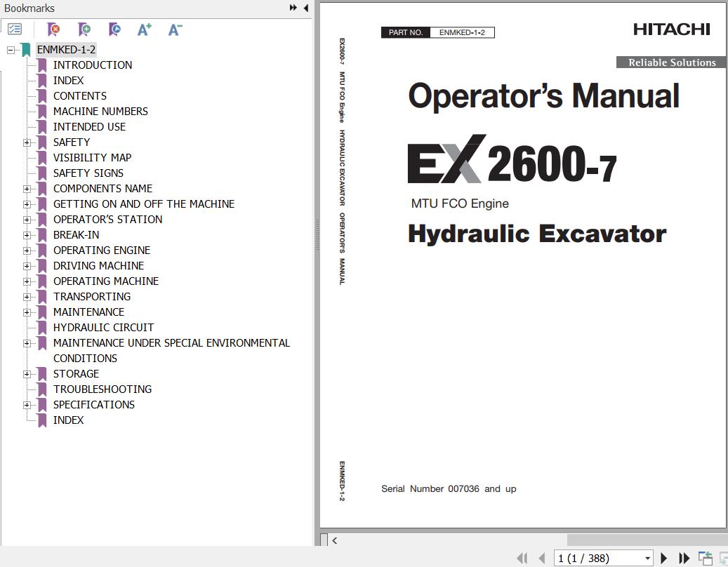Expand GETTING ON AND OFF THE MACHINE
Viewport: 728px width, 567px height.
[27, 204]
